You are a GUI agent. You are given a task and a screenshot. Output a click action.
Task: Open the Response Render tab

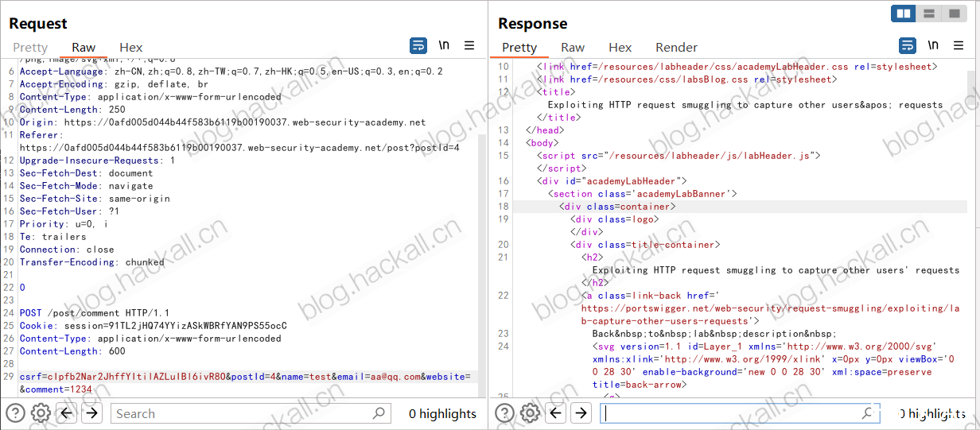tap(676, 48)
